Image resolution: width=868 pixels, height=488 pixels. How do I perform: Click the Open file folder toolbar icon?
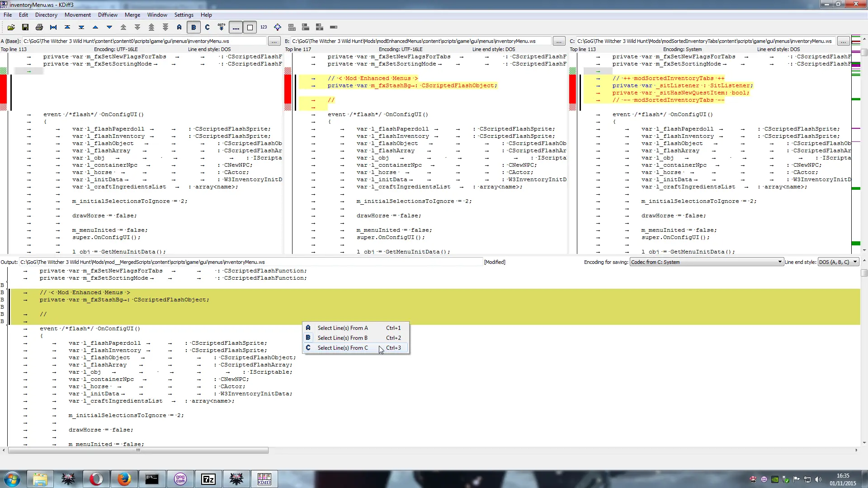[11, 28]
